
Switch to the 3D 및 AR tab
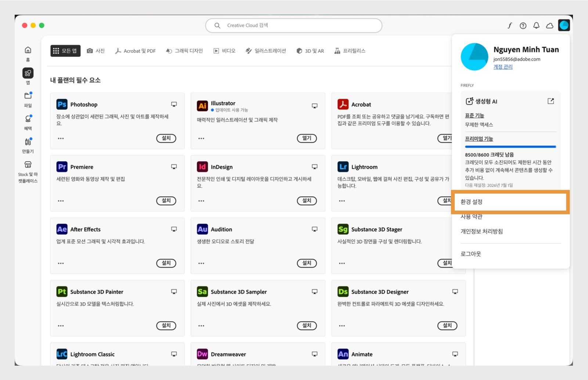310,51
